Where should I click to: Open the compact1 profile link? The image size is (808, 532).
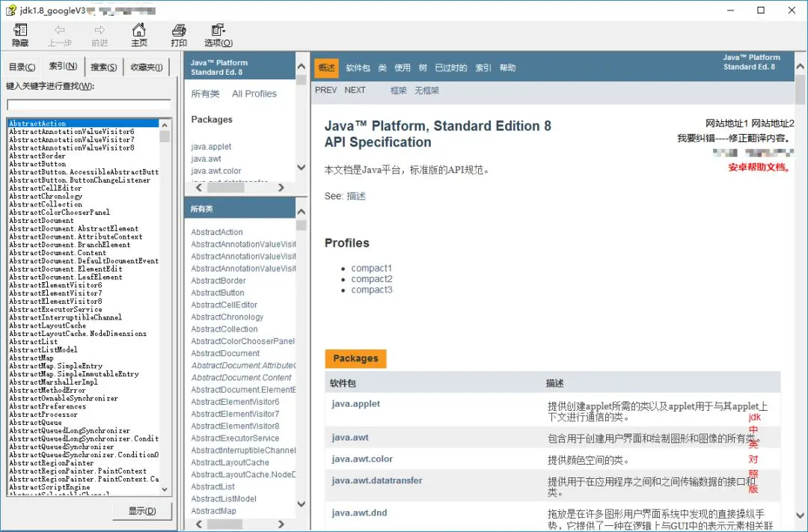pos(372,268)
